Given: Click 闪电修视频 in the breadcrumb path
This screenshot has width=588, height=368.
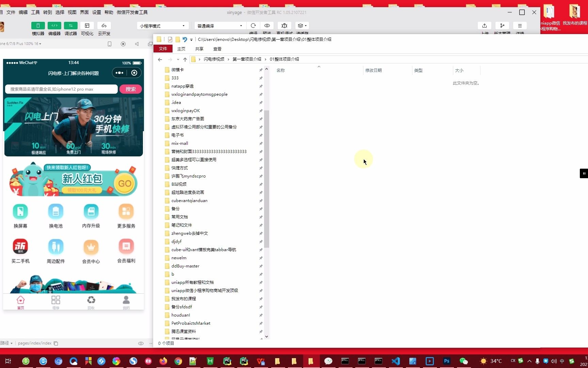Looking at the screenshot, I should point(214,59).
